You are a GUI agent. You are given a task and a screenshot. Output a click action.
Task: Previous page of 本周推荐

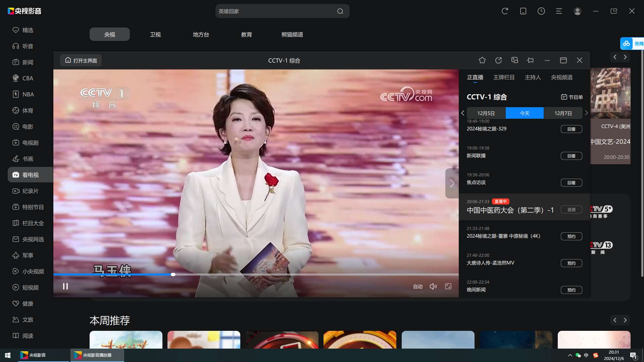point(615,320)
